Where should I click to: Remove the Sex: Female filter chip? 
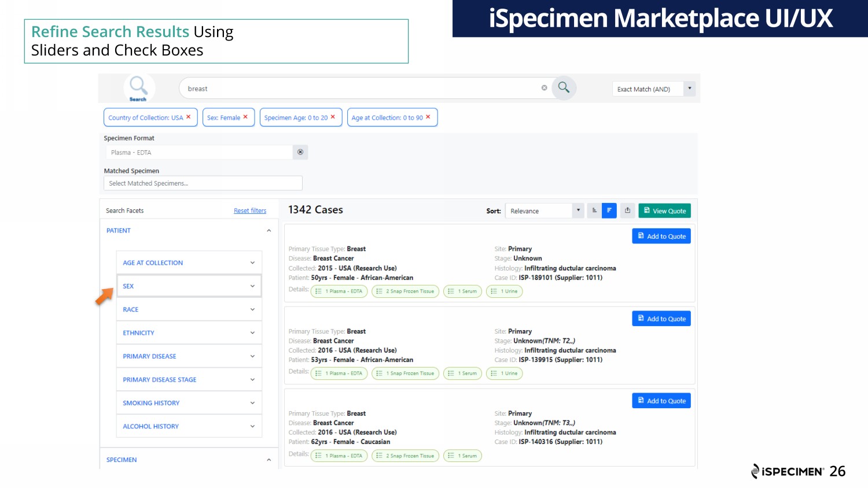pos(245,117)
